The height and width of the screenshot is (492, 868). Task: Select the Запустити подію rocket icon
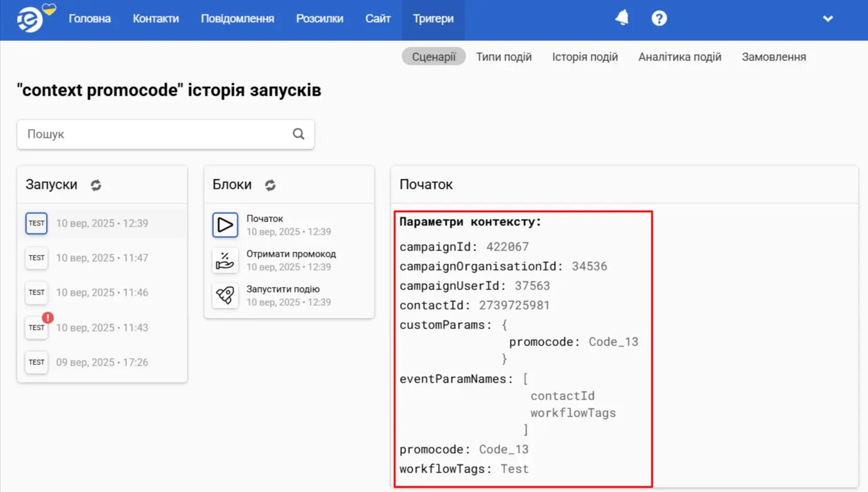[x=225, y=295]
